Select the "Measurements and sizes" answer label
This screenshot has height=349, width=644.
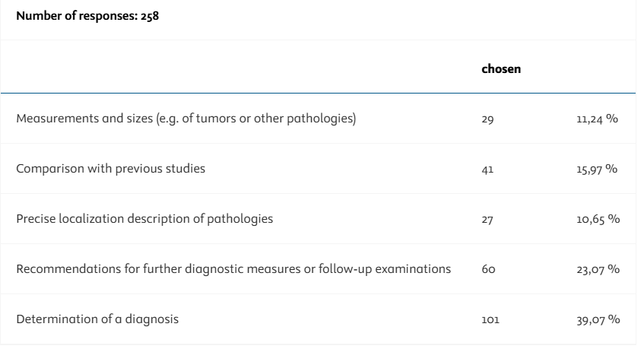coord(186,119)
